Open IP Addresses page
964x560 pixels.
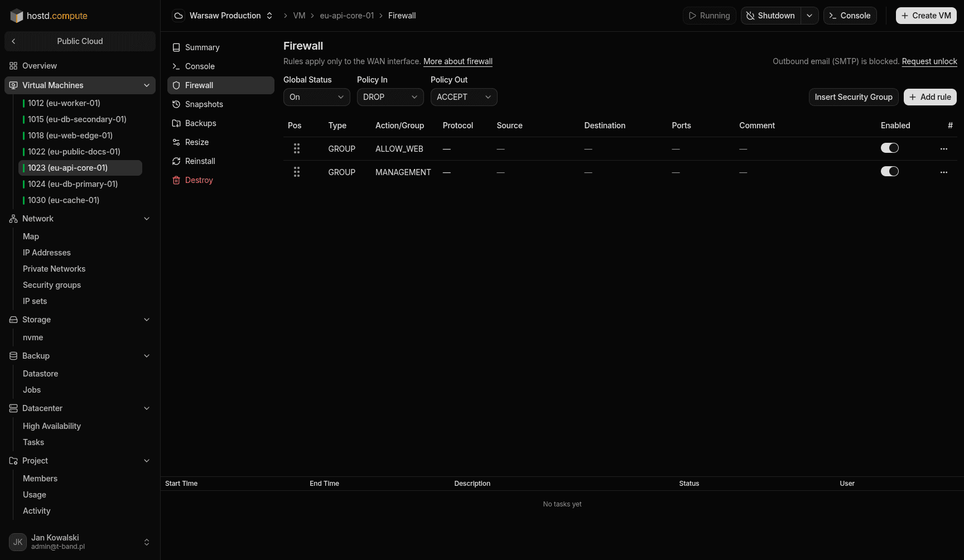click(47, 253)
